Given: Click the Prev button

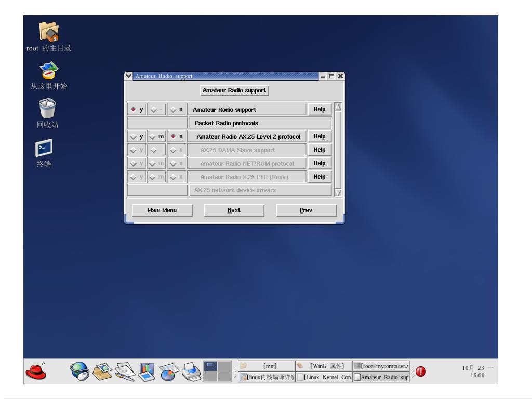Looking at the screenshot, I should pos(307,210).
